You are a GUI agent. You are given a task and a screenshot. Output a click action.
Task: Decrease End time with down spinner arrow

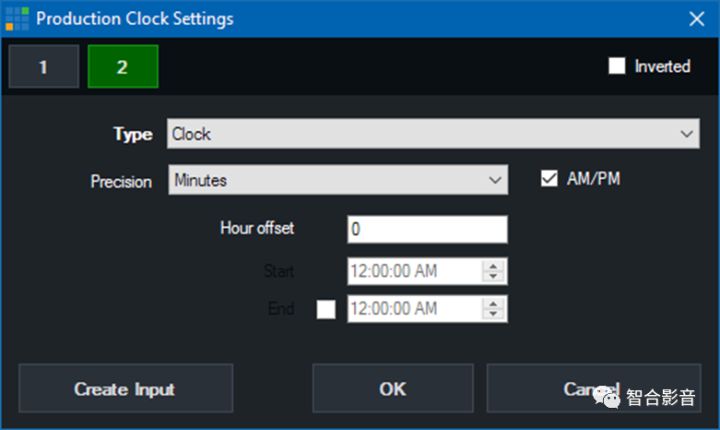pos(494,315)
